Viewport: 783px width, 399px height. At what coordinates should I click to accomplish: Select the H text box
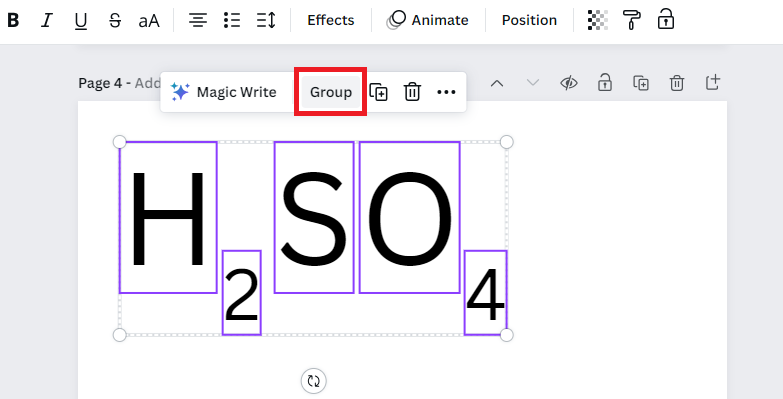168,218
